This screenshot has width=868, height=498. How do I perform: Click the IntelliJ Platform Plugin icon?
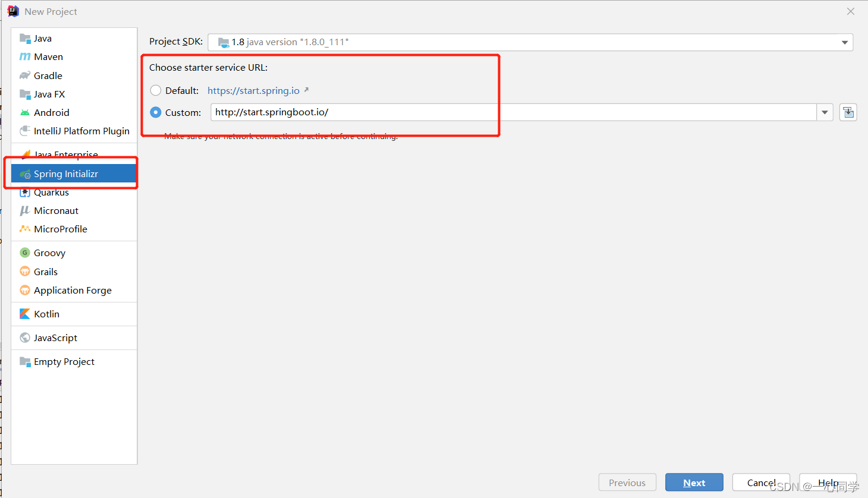[25, 131]
